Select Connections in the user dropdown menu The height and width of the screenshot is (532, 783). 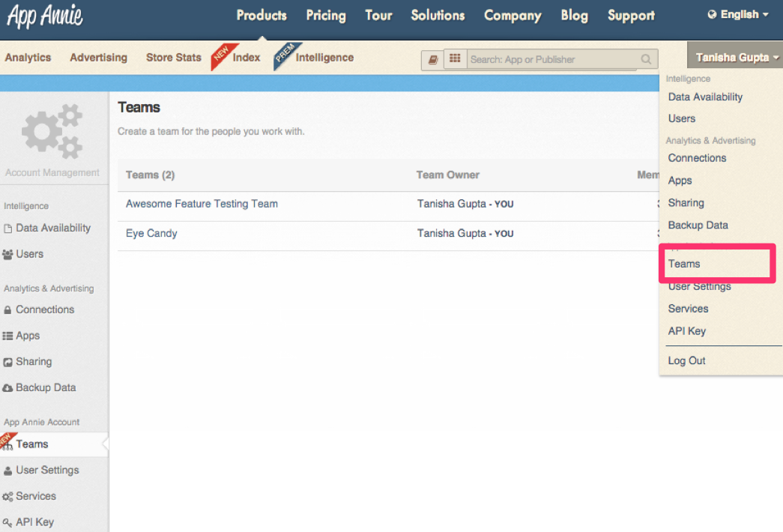coord(697,158)
